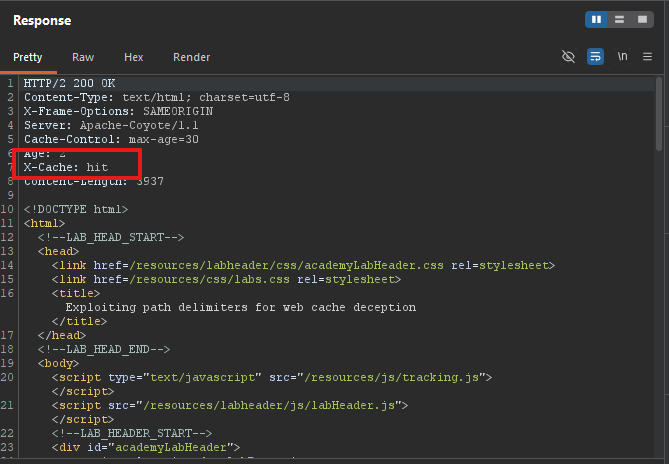The image size is (669, 464).
Task: Click 'Cache-Control: max-age=30' header line
Action: click(x=111, y=139)
